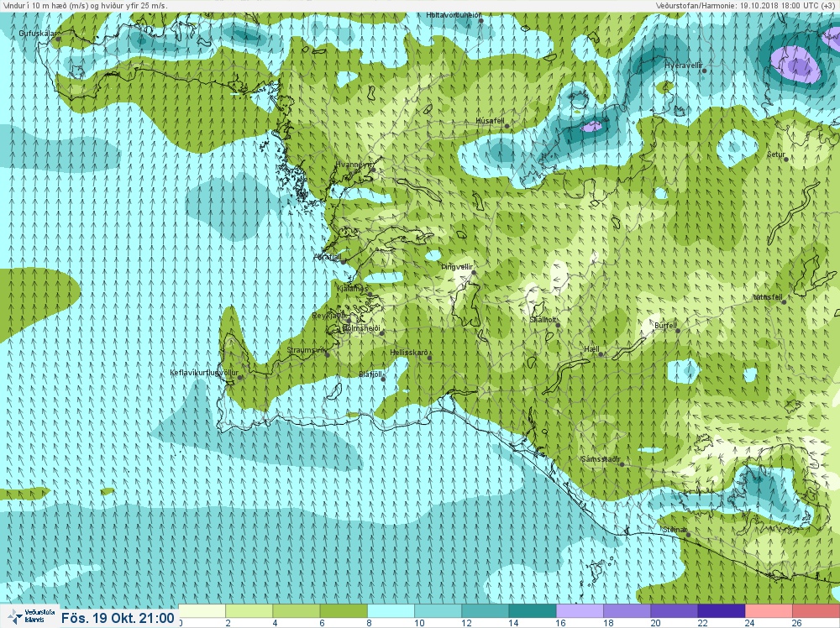
Task: Select the 2–4 m/s light green legend swatch
Action: click(x=249, y=611)
